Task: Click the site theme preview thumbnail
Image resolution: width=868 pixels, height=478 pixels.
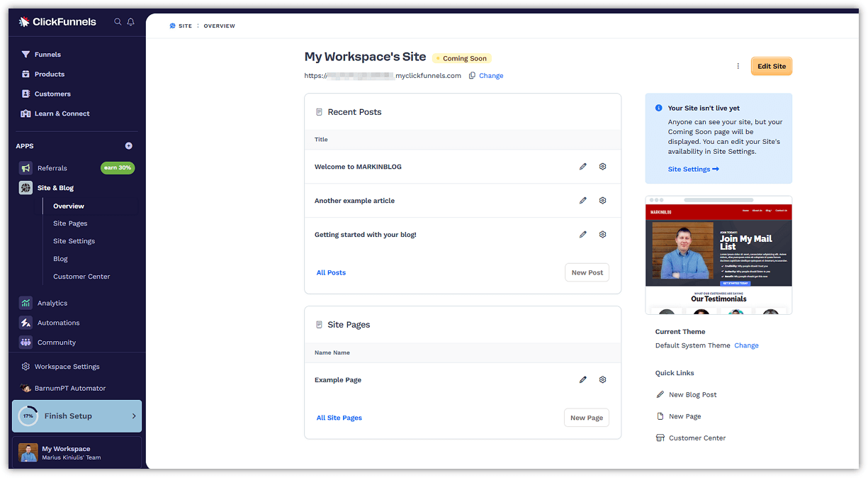Action: point(718,255)
